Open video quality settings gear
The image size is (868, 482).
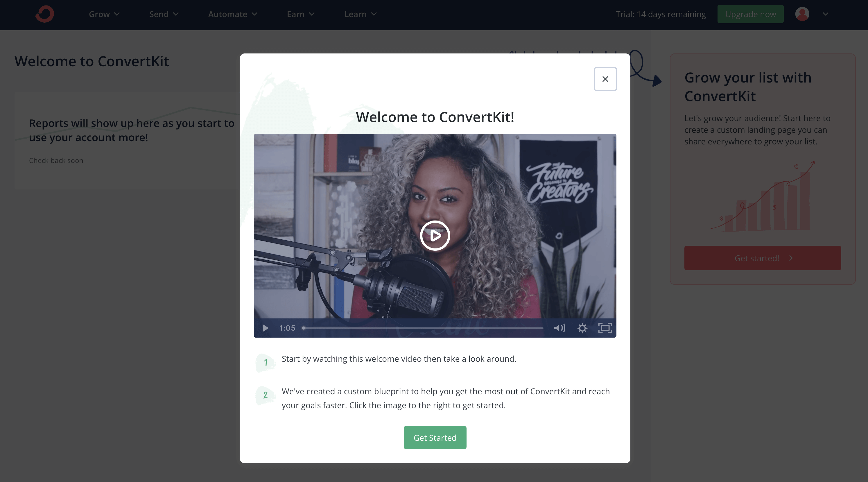583,328
